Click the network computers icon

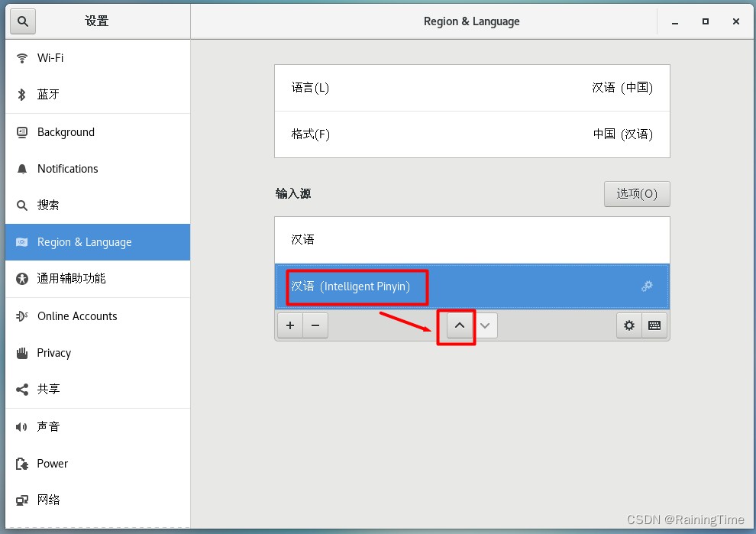pos(21,500)
